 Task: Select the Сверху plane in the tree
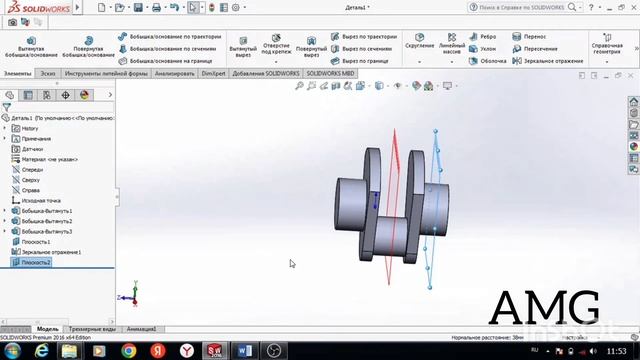(26, 180)
